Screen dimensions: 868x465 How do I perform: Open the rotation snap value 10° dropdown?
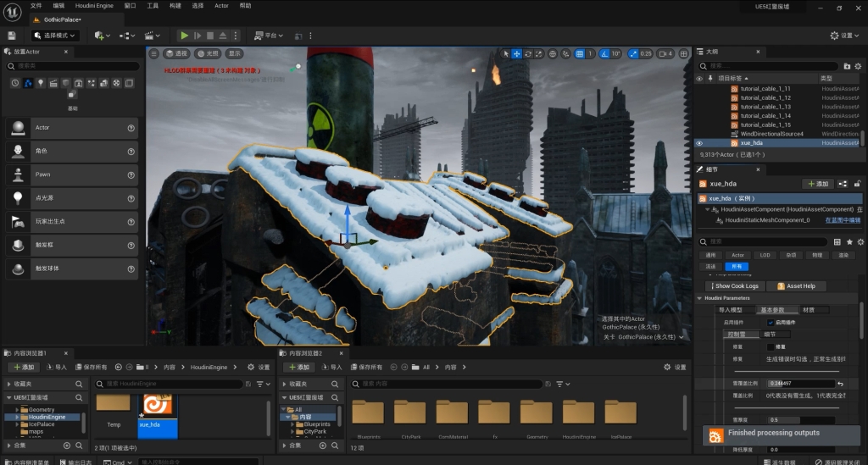click(616, 53)
